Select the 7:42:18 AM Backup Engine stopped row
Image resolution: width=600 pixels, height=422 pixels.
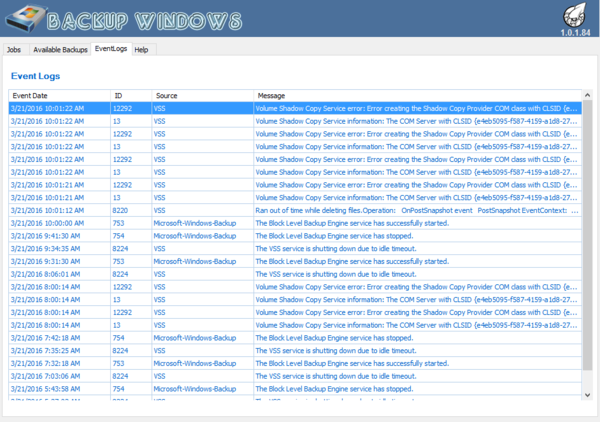pyautogui.click(x=295, y=338)
